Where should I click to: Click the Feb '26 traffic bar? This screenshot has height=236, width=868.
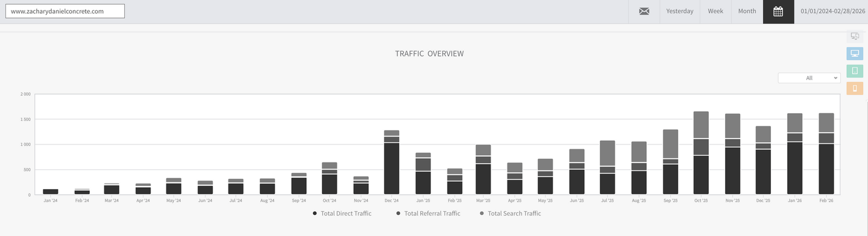(826, 154)
